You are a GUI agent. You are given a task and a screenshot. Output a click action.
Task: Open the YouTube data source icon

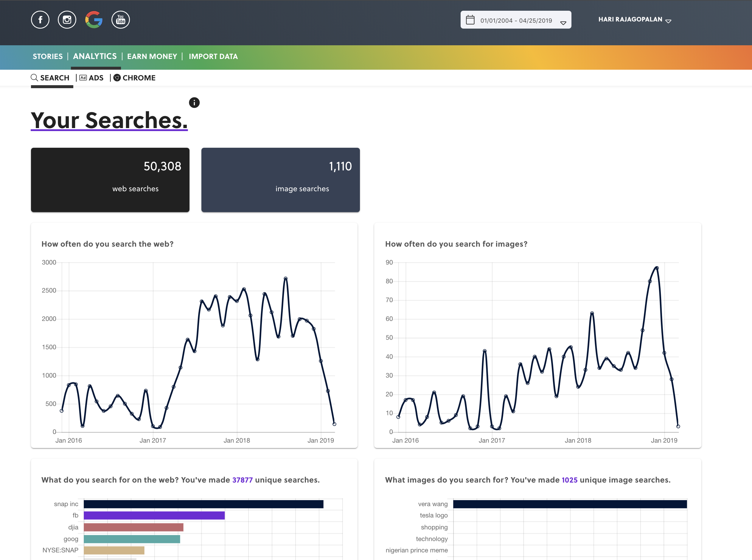[120, 20]
